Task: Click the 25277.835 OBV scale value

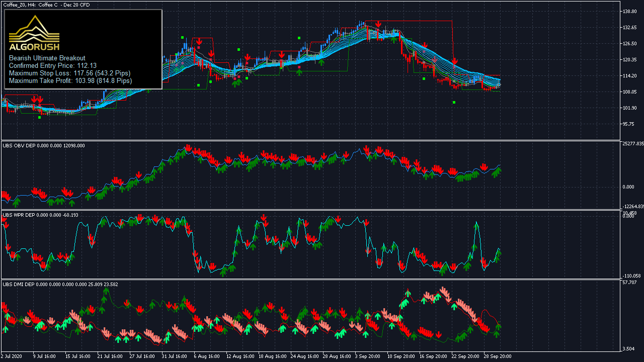Action: pos(633,144)
